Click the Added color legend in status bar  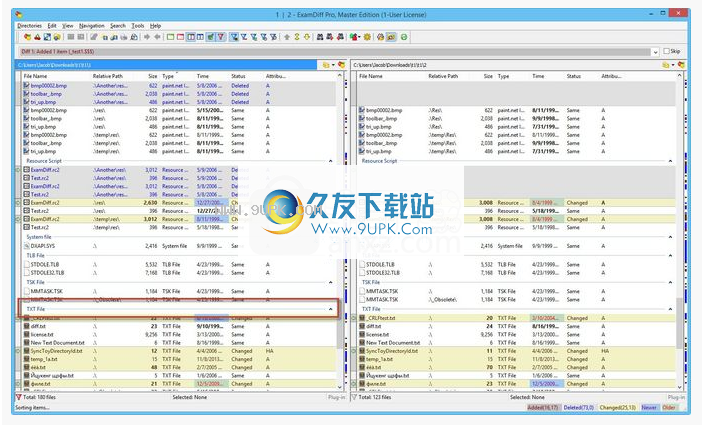[543, 408]
